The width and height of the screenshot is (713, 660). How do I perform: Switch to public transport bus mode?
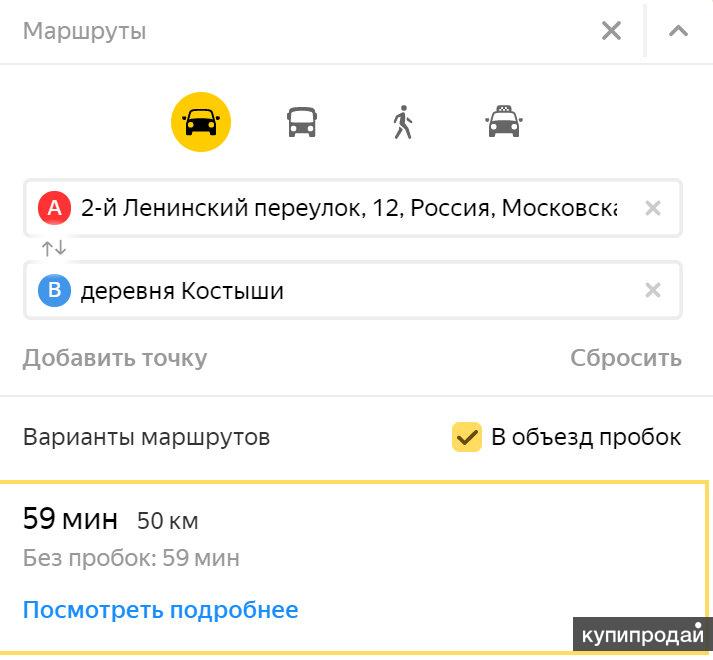302,122
